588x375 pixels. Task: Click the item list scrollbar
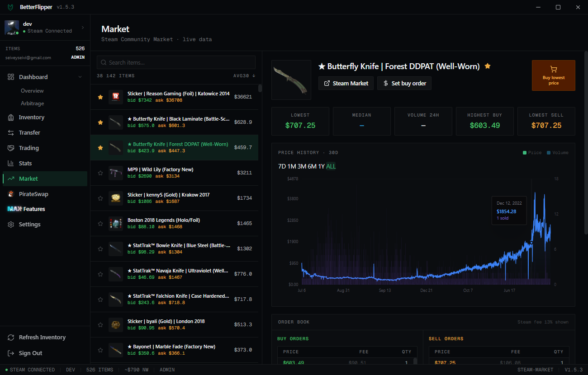click(260, 88)
